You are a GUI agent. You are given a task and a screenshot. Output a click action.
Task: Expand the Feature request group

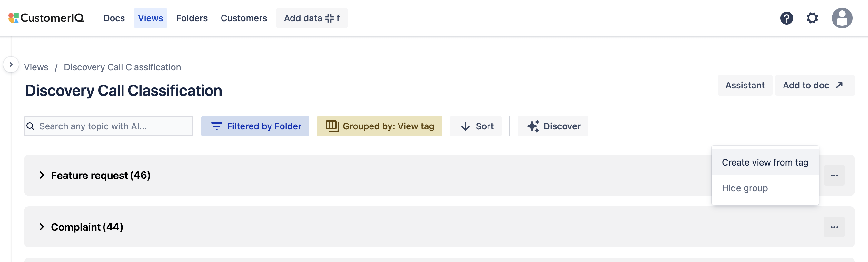click(42, 175)
